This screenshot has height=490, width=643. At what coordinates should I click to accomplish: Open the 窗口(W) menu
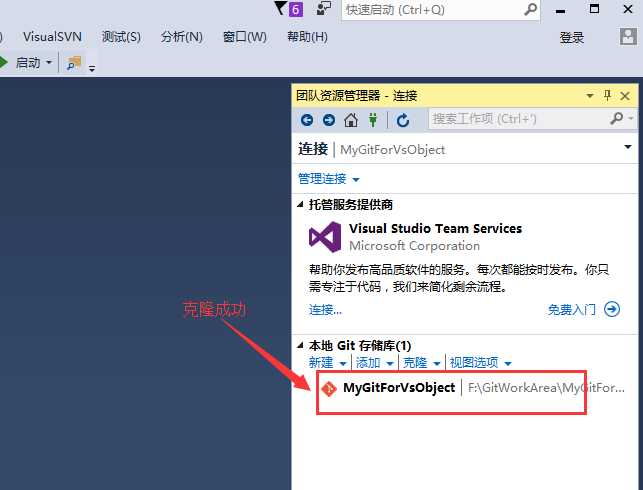(244, 37)
